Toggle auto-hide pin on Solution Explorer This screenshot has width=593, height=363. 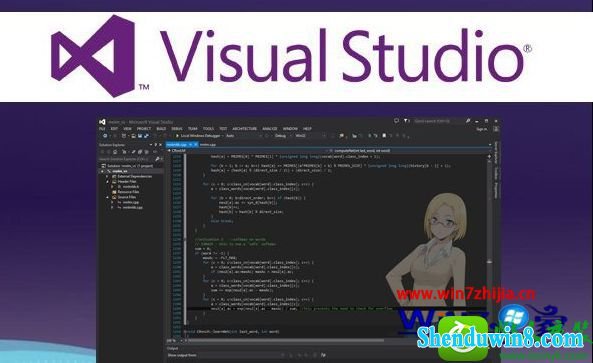click(x=156, y=145)
